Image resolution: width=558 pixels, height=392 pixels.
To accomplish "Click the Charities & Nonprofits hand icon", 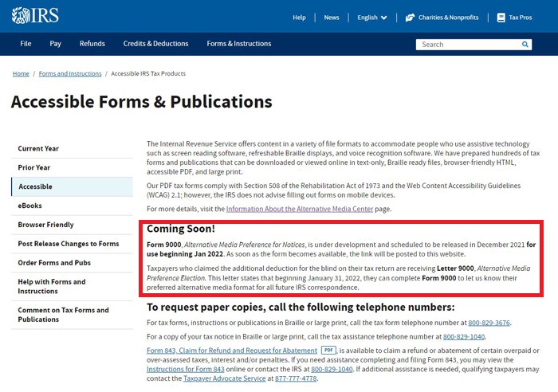I will pyautogui.click(x=410, y=18).
